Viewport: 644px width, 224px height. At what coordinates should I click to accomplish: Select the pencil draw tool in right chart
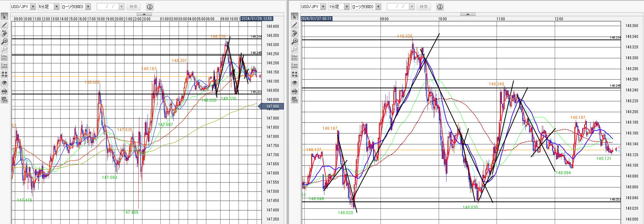pyautogui.click(x=295, y=25)
